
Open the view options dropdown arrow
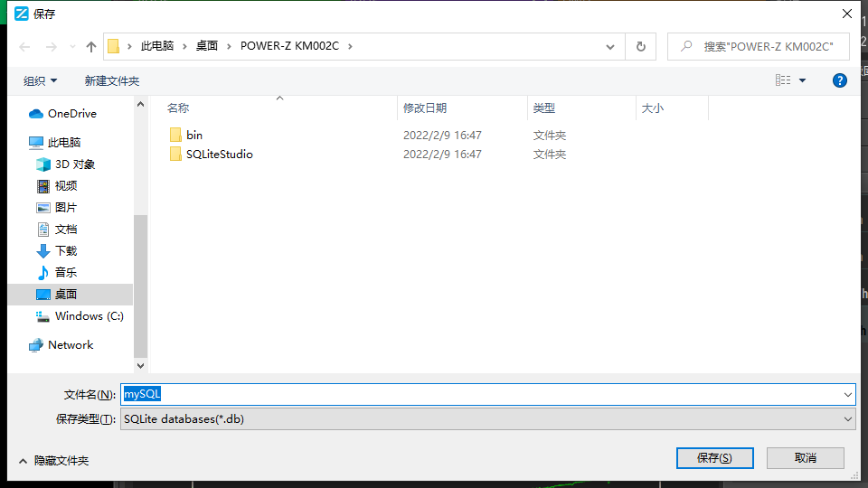click(x=802, y=80)
